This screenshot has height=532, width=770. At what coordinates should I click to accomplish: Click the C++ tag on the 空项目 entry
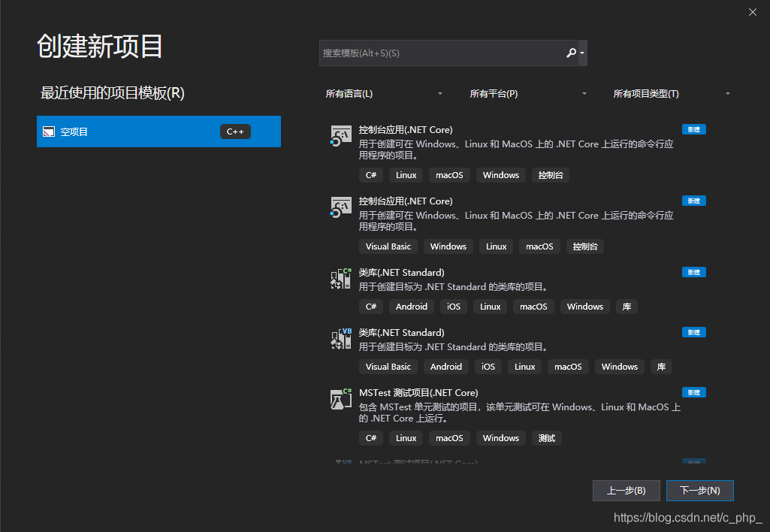[x=235, y=131]
